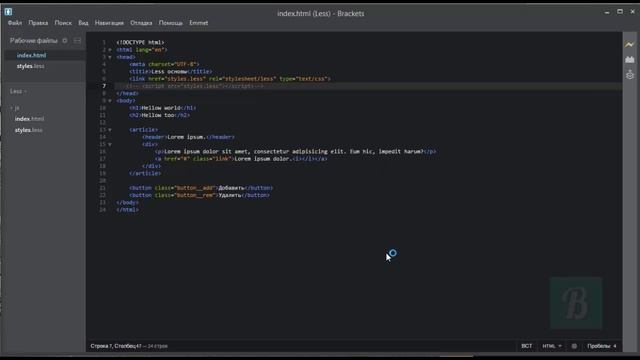Collapse the head tag fold on line 3
Image resolution: width=640 pixels, height=360 pixels.
110,57
